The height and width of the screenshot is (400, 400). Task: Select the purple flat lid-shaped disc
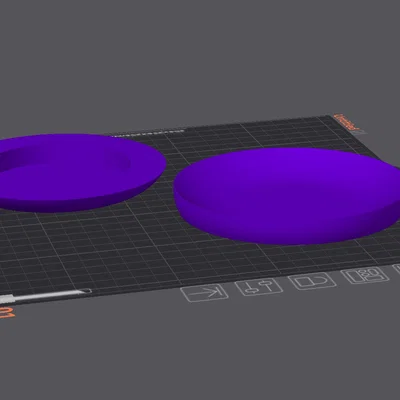point(287,196)
